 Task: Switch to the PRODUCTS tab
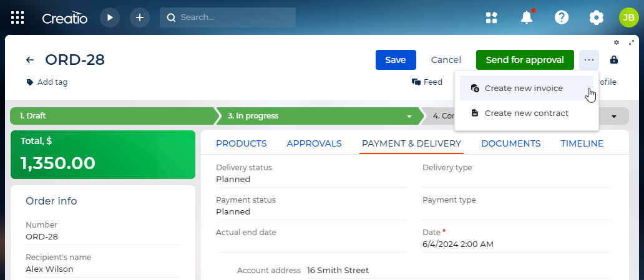pos(241,143)
